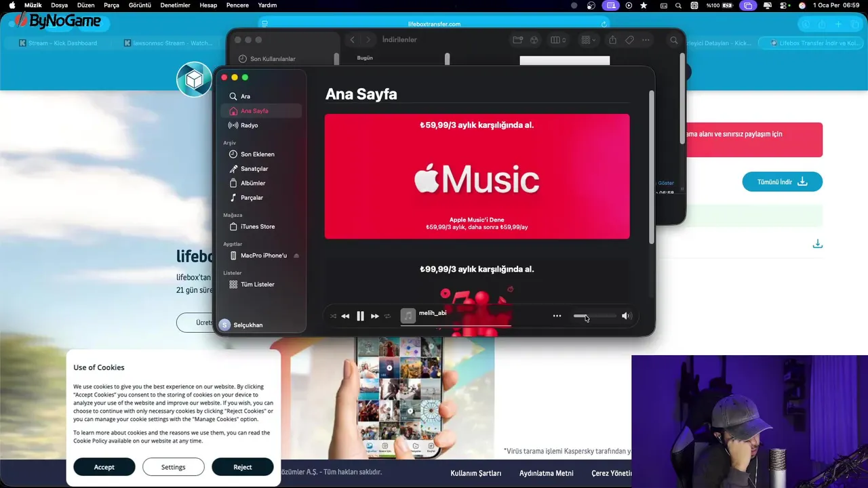Viewport: 868px width, 488px height.
Task: Switch to lawsonmac Stream tab
Action: tap(168, 43)
